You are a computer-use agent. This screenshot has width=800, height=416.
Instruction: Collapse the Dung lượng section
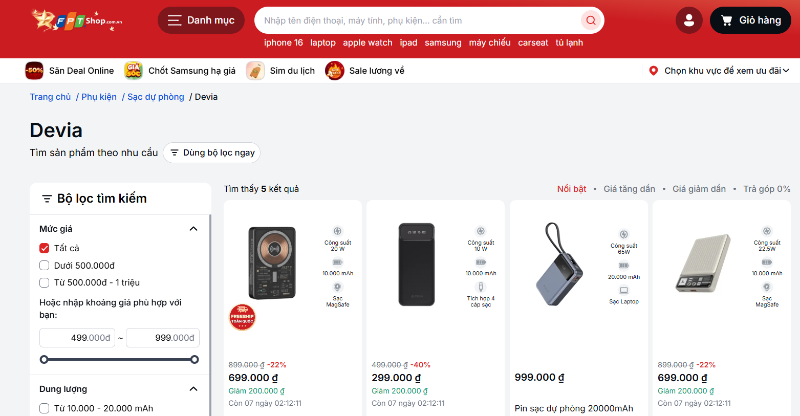(193, 389)
